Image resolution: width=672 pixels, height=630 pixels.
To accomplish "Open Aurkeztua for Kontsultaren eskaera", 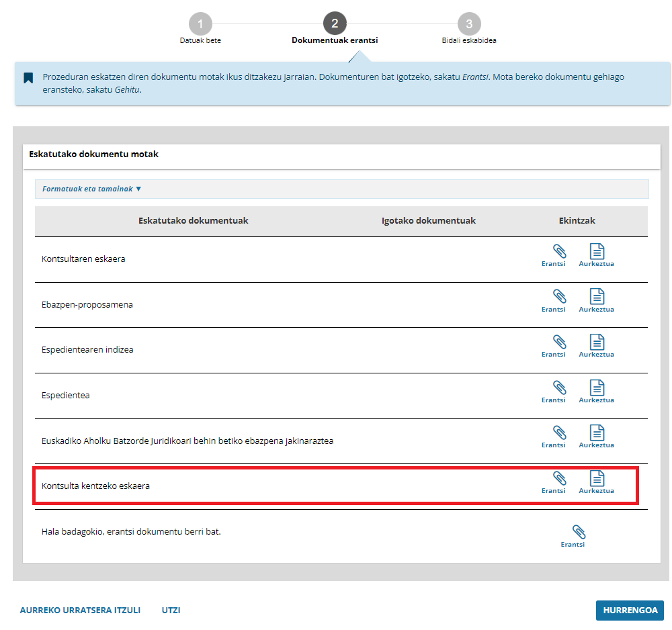I will click(596, 256).
